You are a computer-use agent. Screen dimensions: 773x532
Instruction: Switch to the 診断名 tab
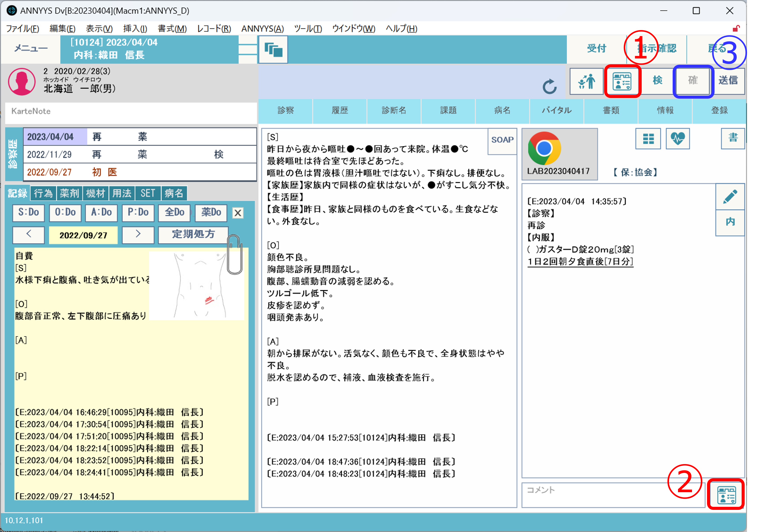(x=394, y=111)
